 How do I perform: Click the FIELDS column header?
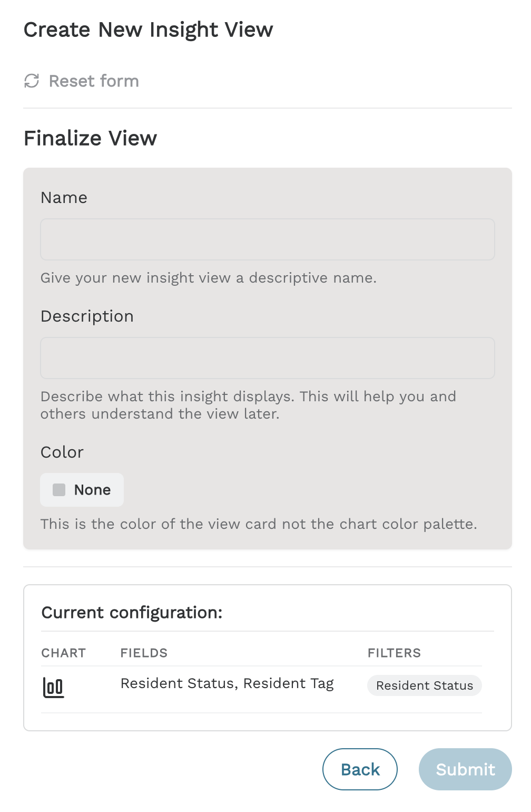pos(144,653)
